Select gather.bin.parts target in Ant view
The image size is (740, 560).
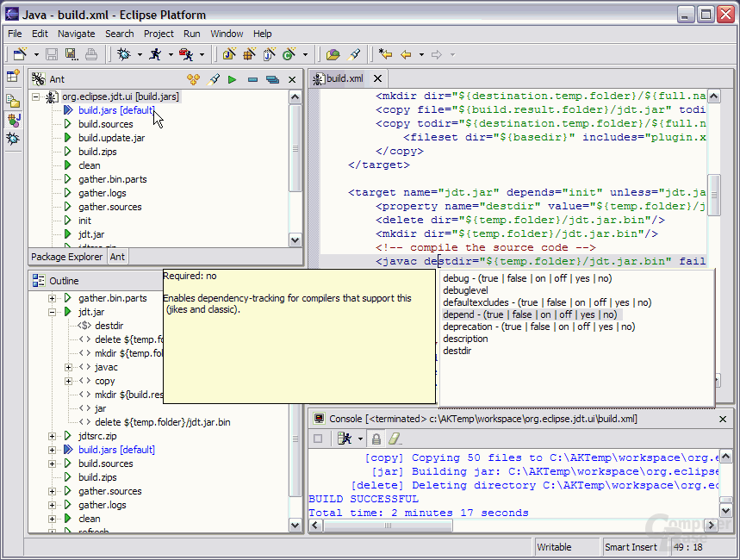112,179
